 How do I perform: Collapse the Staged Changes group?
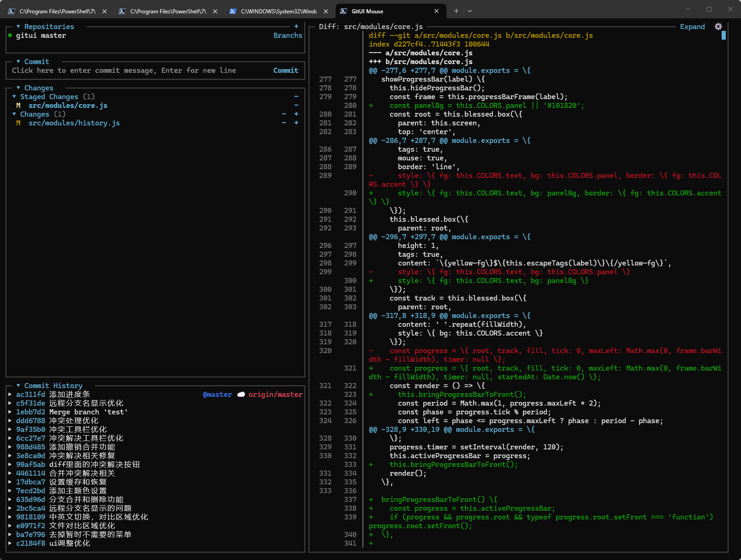click(14, 97)
